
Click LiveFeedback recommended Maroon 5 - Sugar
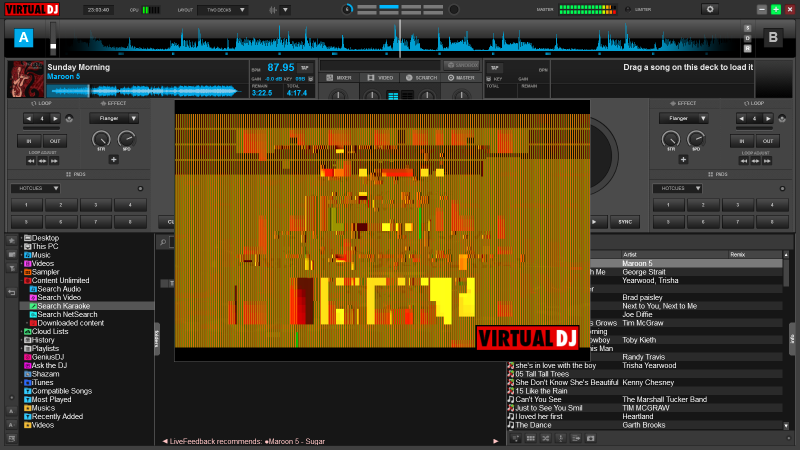click(x=296, y=441)
